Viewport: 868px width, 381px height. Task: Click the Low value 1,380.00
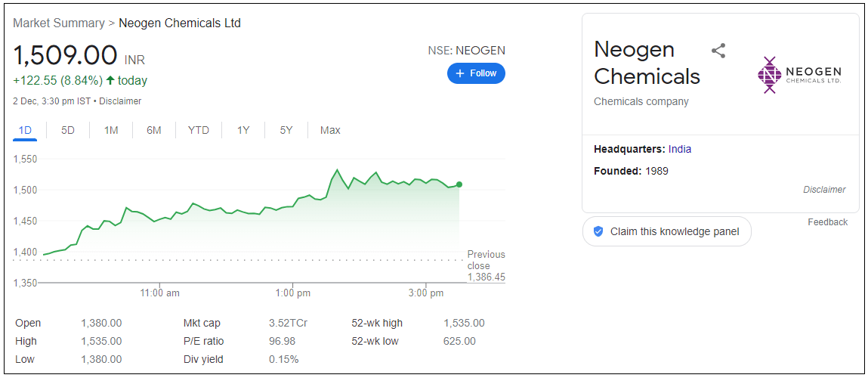click(101, 359)
